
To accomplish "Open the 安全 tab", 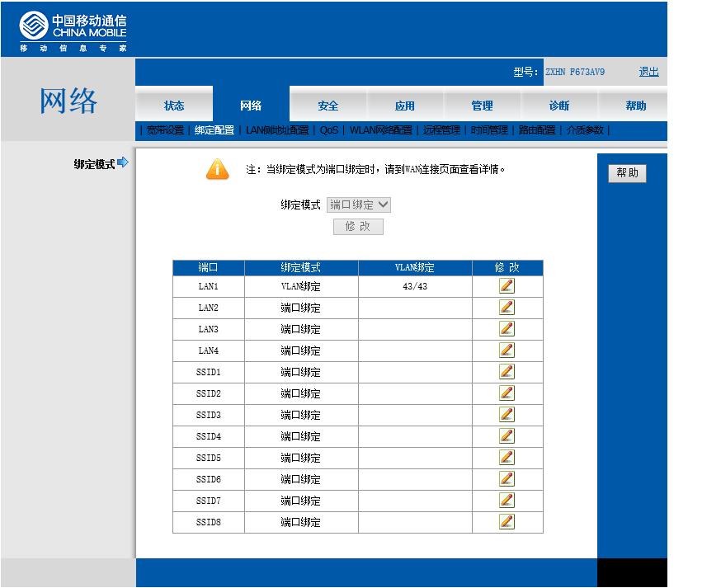I will tap(328, 106).
